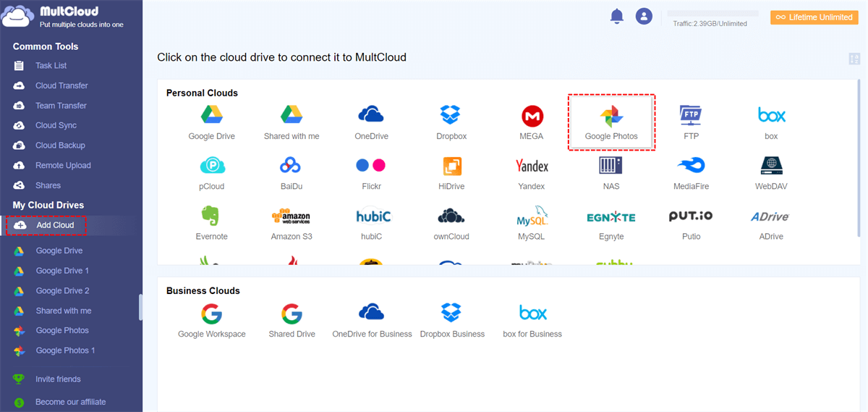Click the Traffic:2.39GB/Unlimited text

[x=710, y=24]
